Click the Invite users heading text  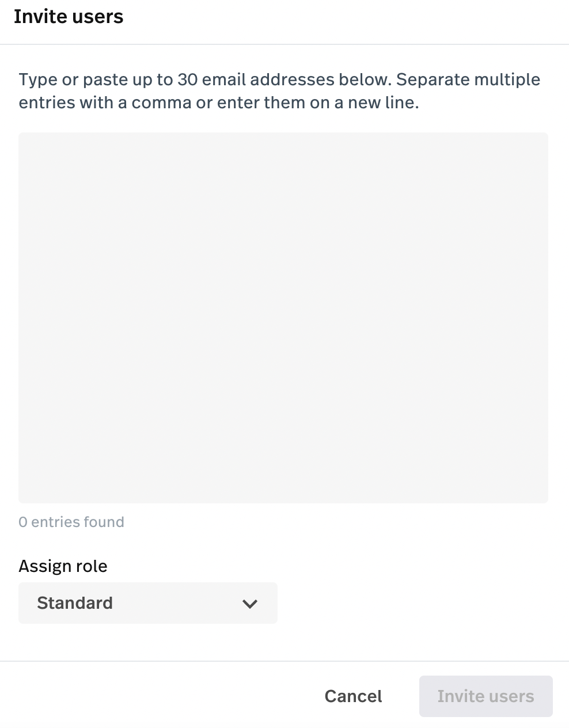click(x=69, y=17)
